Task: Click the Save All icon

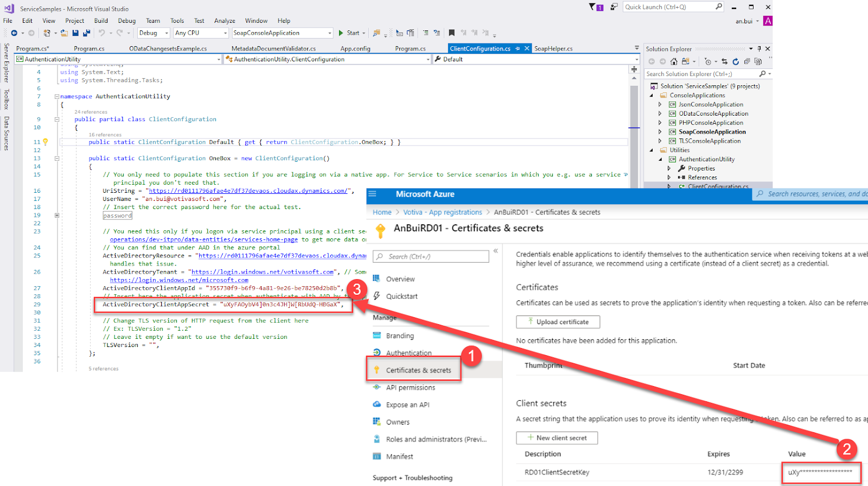Action: tap(86, 33)
